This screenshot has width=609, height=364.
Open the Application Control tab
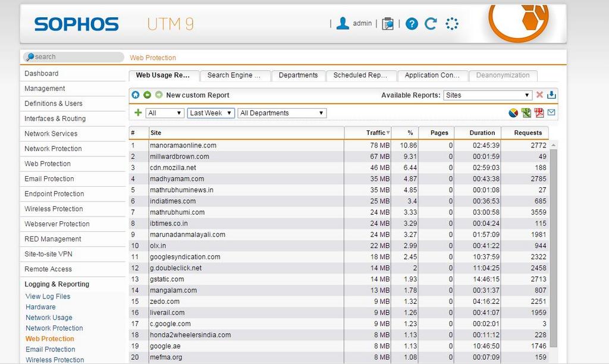point(432,76)
